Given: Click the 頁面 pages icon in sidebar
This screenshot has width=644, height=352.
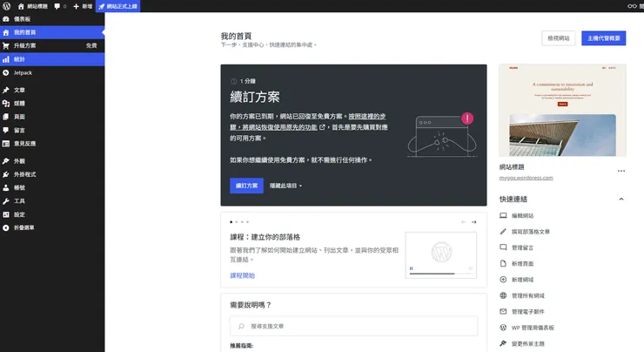Looking at the screenshot, I should (x=6, y=117).
